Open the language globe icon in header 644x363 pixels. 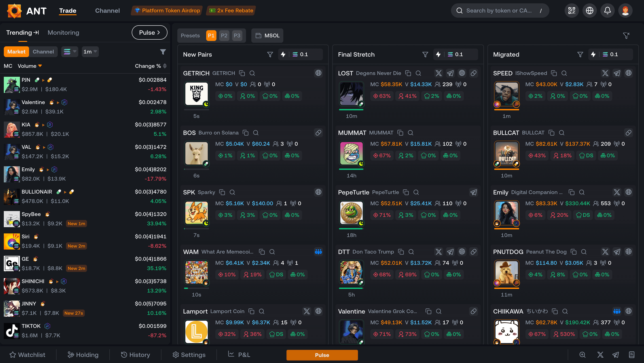[589, 11]
